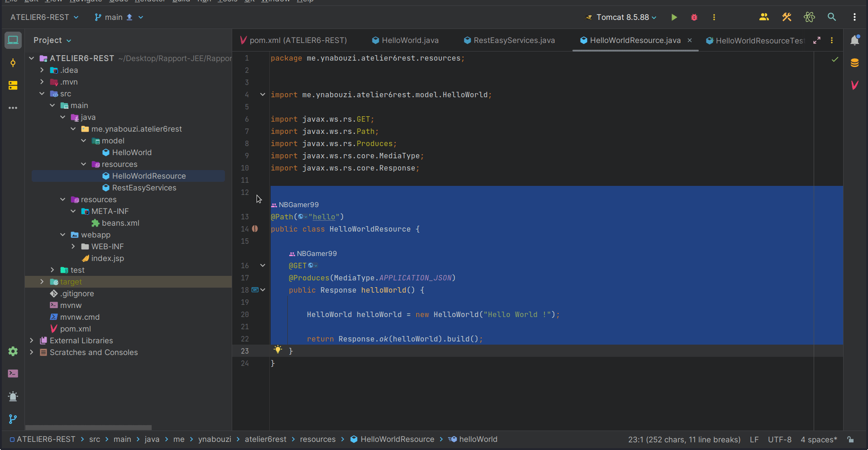Expand the target folder in project tree
Image resolution: width=868 pixels, height=450 pixels.
(x=42, y=282)
